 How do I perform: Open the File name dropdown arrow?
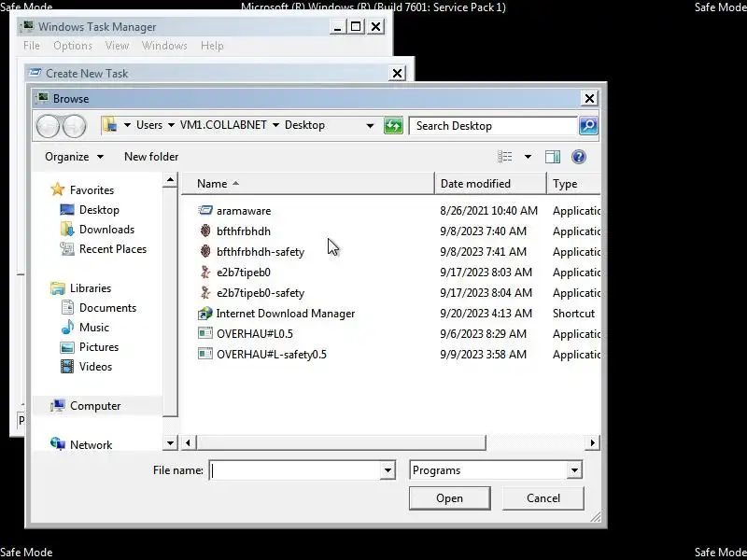(388, 470)
